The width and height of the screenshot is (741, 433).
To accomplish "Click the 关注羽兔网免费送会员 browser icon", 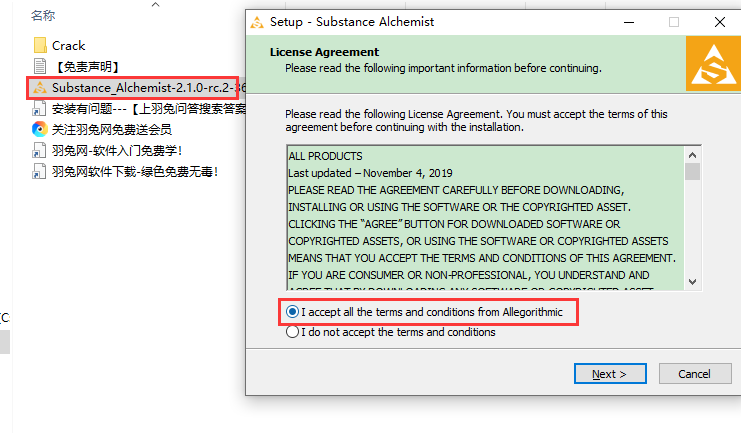I will (40, 129).
